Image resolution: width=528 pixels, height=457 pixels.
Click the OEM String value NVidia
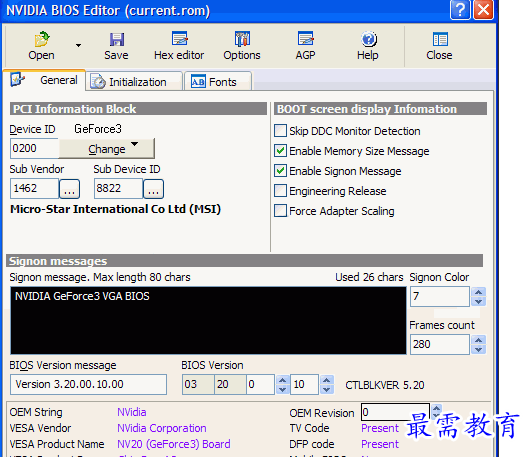(132, 412)
